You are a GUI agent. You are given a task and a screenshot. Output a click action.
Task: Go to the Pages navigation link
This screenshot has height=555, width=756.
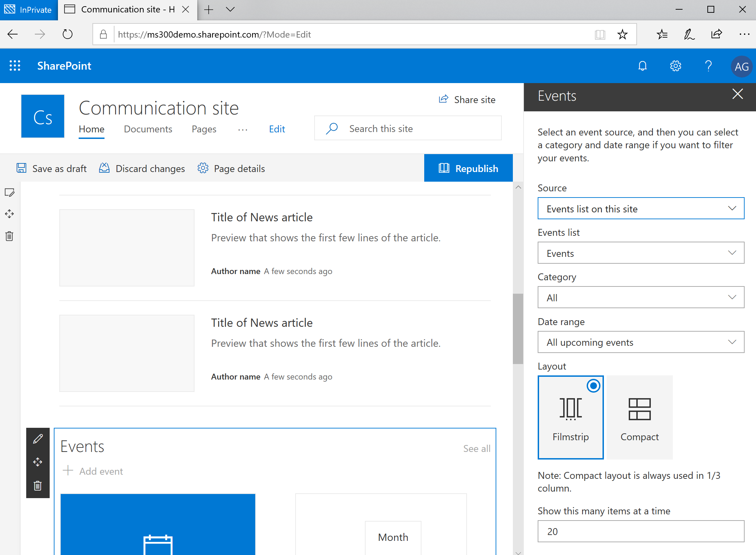pos(204,129)
